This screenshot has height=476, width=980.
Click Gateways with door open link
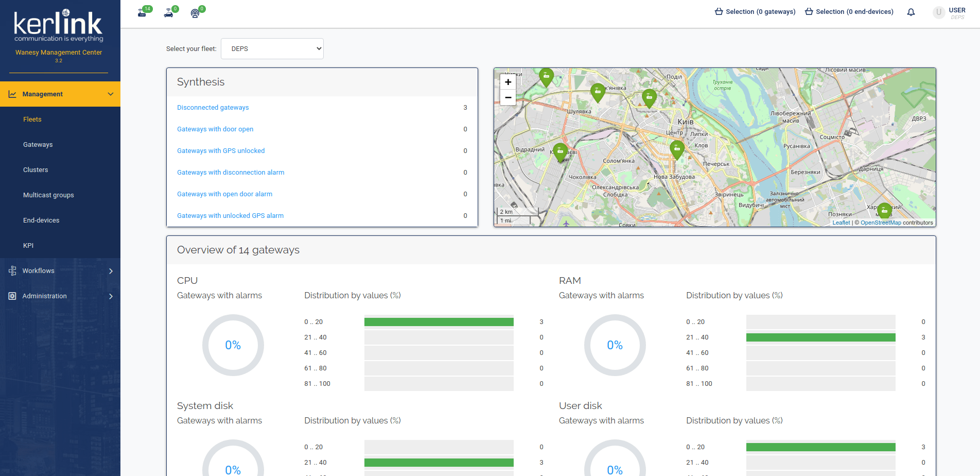(x=215, y=129)
